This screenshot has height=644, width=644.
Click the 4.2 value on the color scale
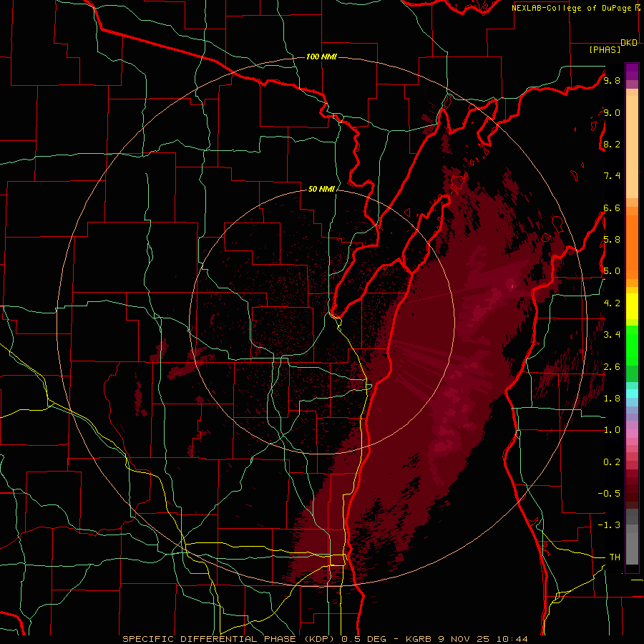coord(612,303)
